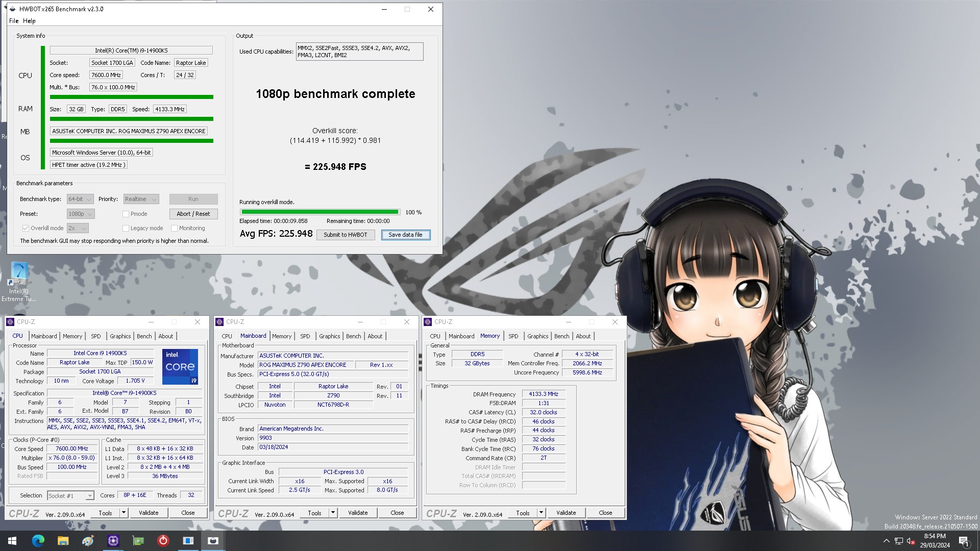Open Windows Start menu
This screenshot has height=551, width=980.
tap(12, 541)
